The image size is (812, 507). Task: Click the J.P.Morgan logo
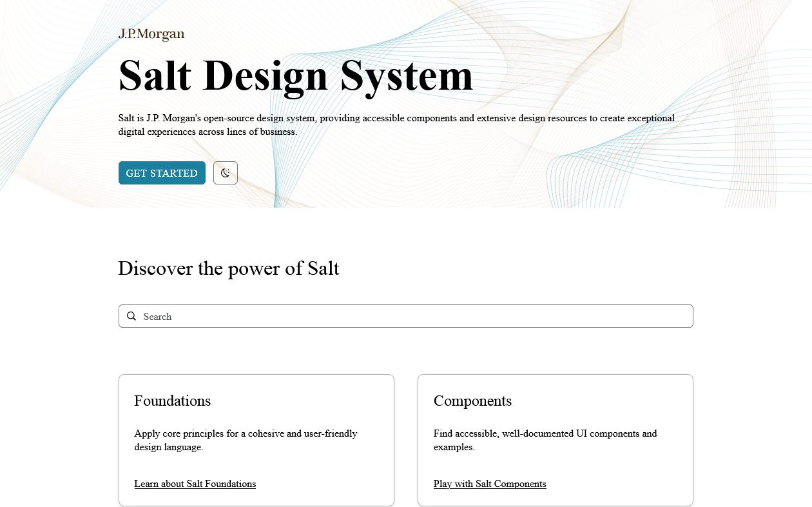click(151, 34)
